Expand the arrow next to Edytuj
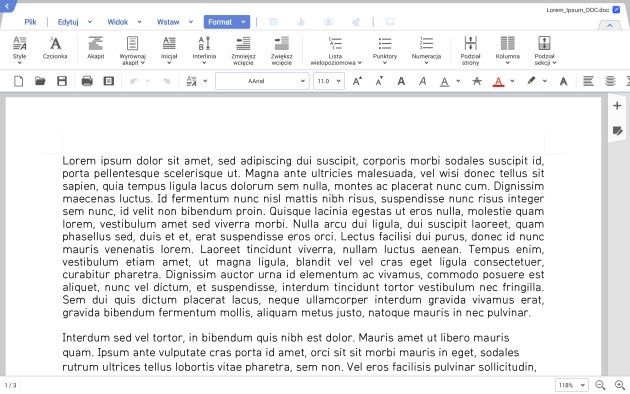This screenshot has width=630, height=394. click(x=90, y=22)
